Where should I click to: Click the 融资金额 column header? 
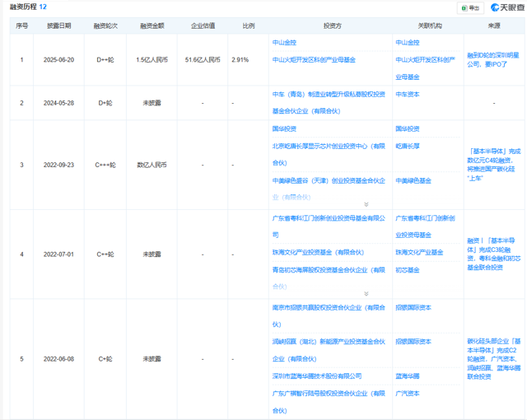[x=152, y=26]
